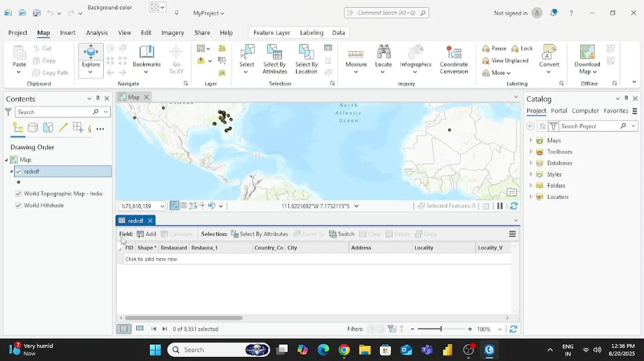Open the Labeling contextual tab
The width and height of the screenshot is (644, 361).
(x=311, y=33)
